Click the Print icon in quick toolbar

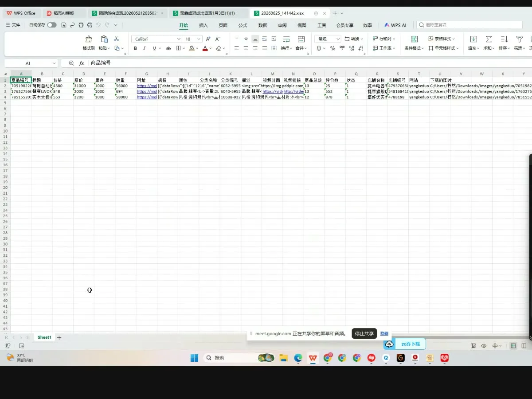pos(81,25)
